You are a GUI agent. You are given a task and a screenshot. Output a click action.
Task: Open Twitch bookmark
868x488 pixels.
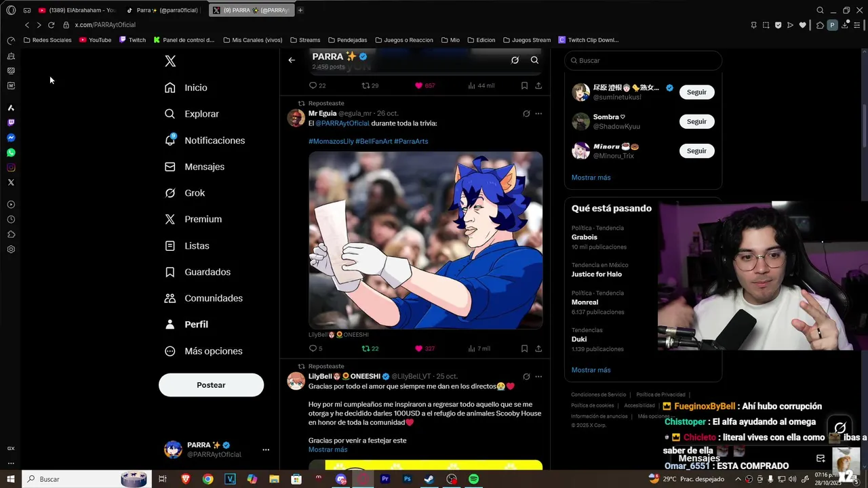coord(132,40)
